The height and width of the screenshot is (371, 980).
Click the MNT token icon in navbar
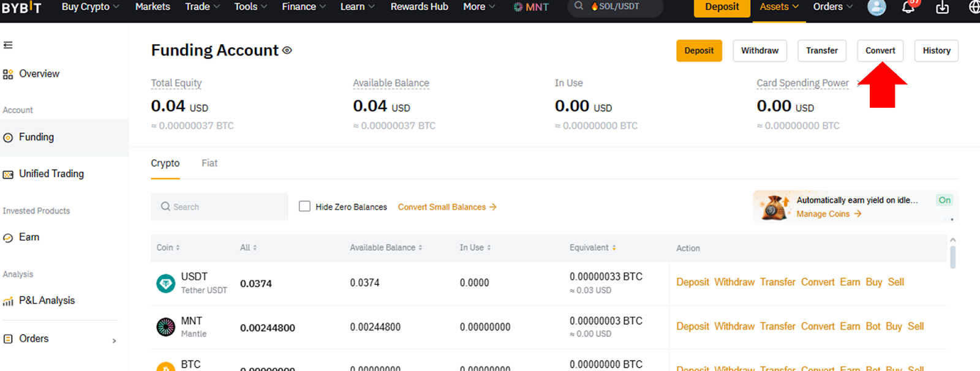(x=518, y=7)
